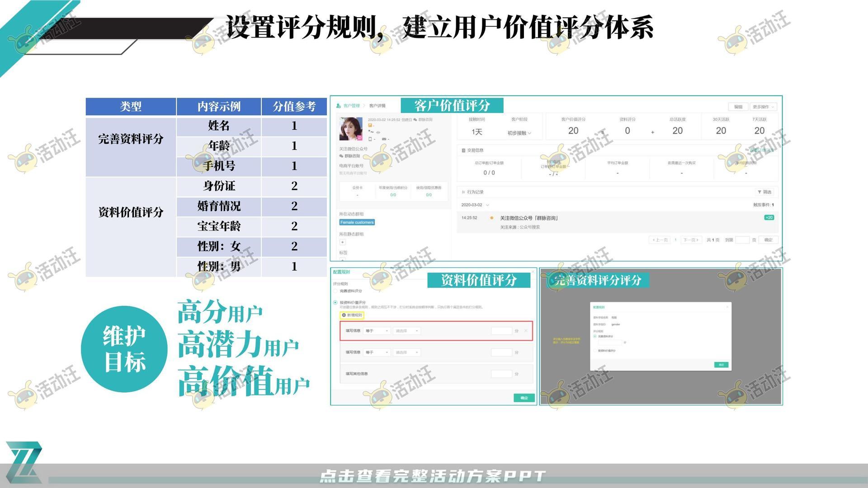Click the 手机号 table cell
Viewport: 868px width, 488px height.
pyautogui.click(x=219, y=166)
